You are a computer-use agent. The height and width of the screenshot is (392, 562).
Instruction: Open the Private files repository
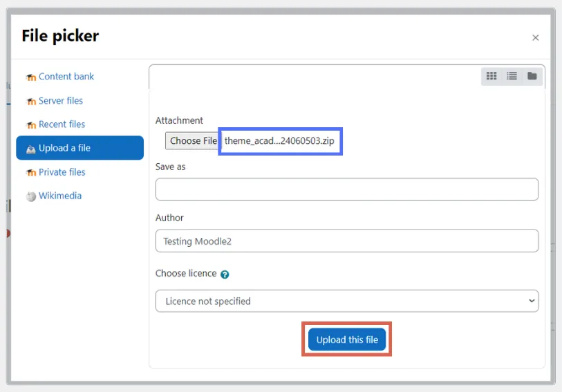(x=62, y=172)
